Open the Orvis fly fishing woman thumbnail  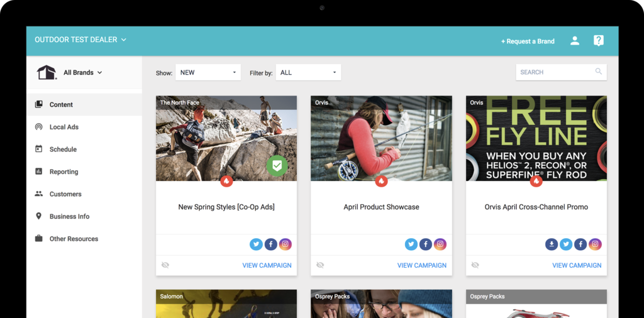[x=381, y=138]
